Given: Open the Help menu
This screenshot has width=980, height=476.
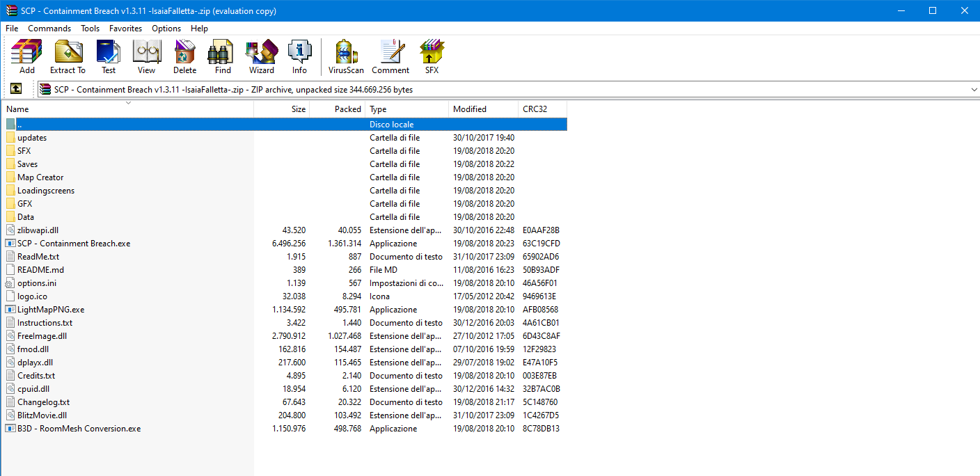Looking at the screenshot, I should (x=199, y=29).
